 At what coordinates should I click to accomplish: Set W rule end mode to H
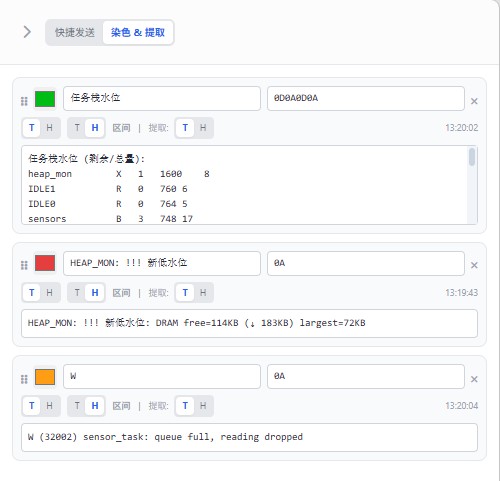(95, 406)
